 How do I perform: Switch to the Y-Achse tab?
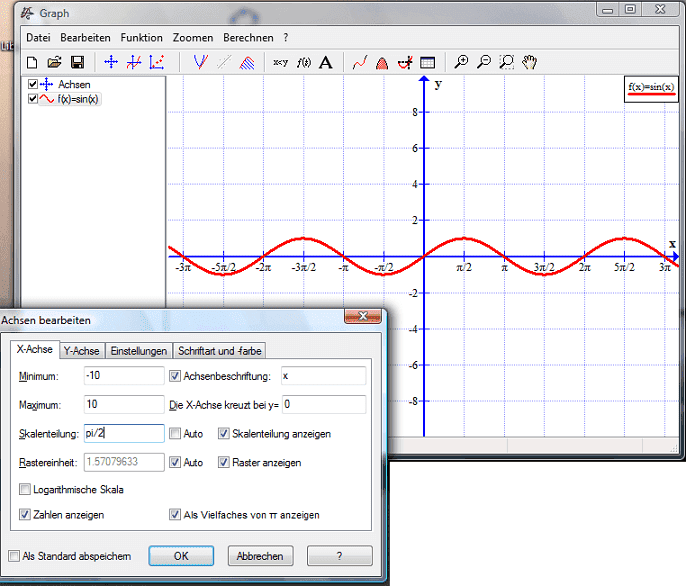pyautogui.click(x=81, y=351)
